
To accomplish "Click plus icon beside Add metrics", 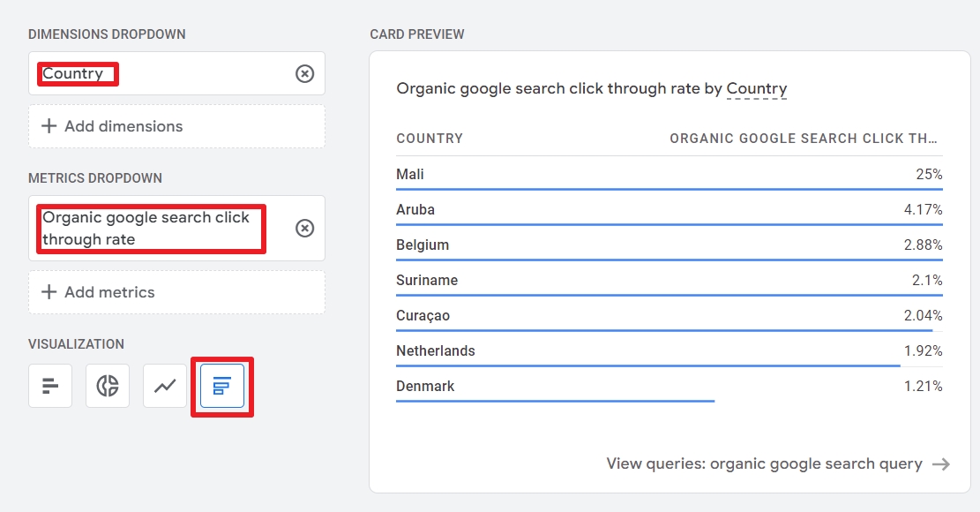I will [x=49, y=292].
